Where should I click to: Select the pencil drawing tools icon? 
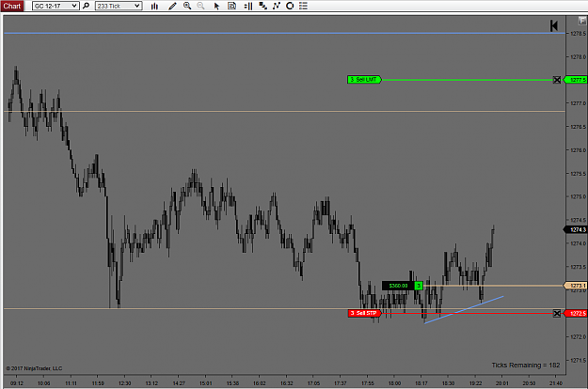[172, 6]
